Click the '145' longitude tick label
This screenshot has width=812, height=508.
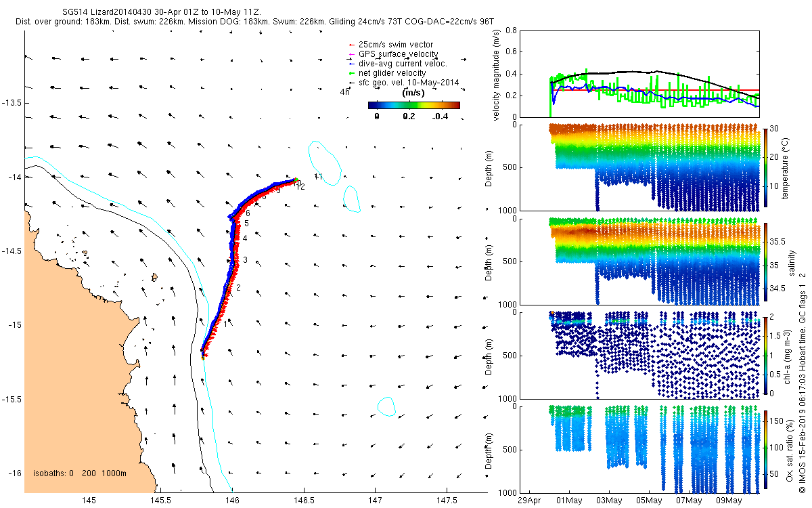(89, 500)
